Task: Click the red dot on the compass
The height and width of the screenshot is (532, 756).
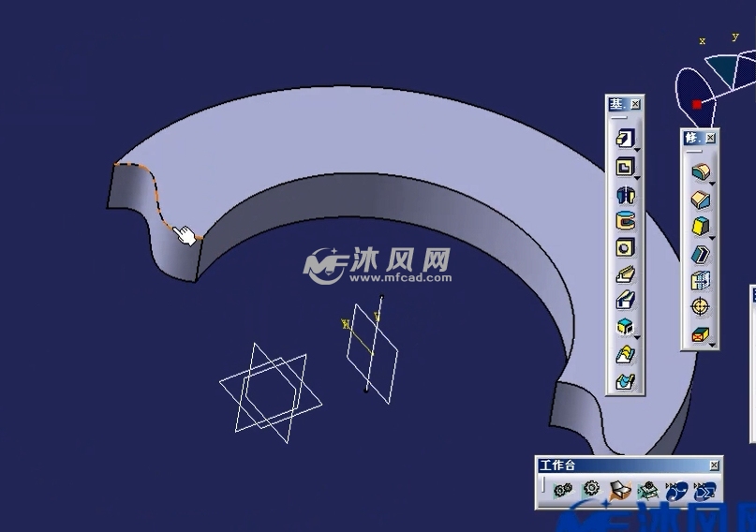Action: tap(696, 104)
